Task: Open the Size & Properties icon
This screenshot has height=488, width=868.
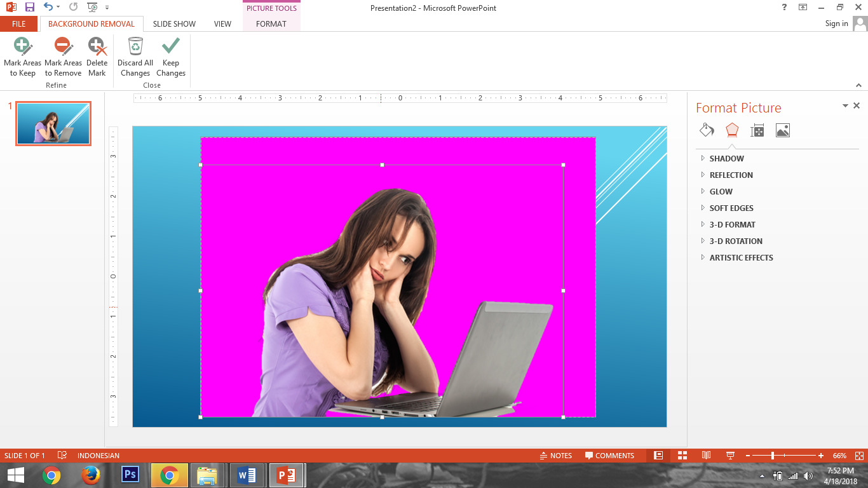Action: pos(757,130)
